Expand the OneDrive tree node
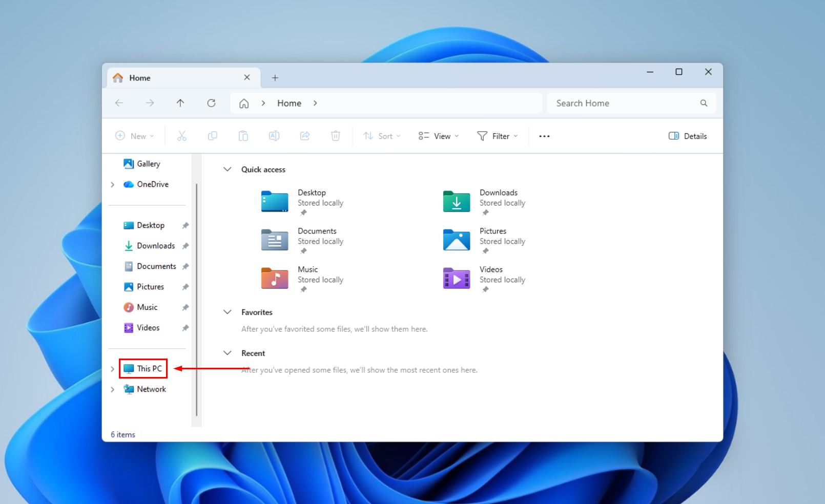 [112, 184]
